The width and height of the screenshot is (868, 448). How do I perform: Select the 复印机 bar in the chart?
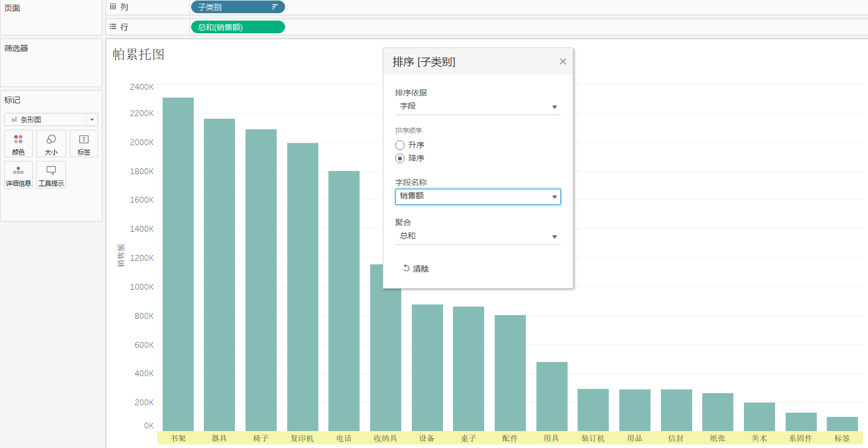coord(303,287)
